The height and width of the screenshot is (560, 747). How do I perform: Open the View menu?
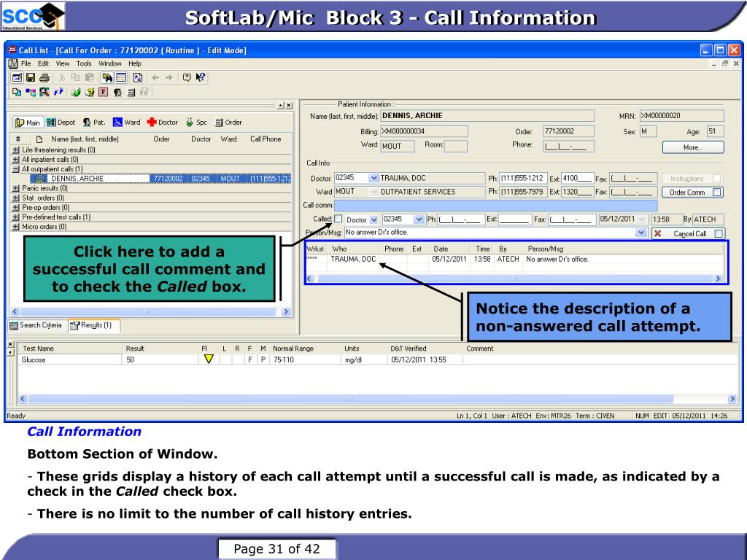point(63,63)
